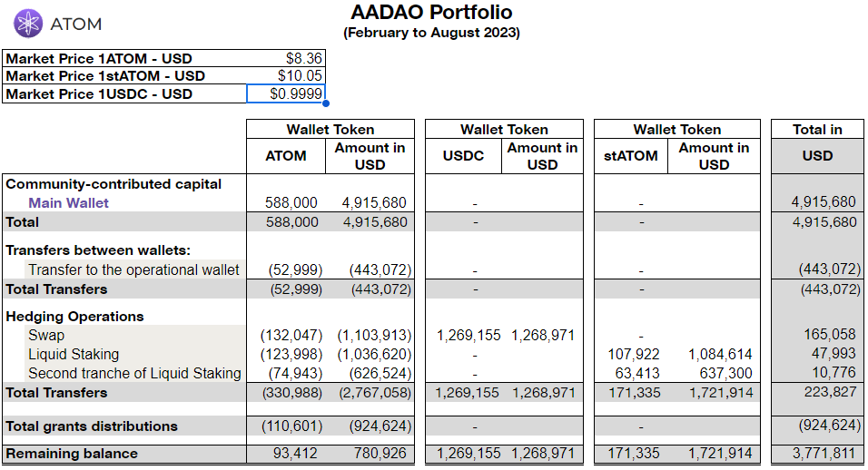
Task: Select the 3,771,811 remaining total cell
Action: pyautogui.click(x=824, y=454)
